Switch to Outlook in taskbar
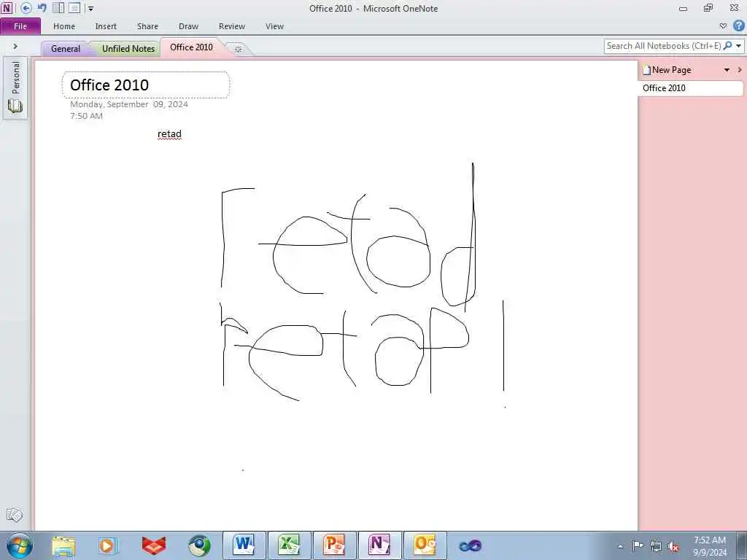Screen dimensions: 747x560 click(x=425, y=545)
